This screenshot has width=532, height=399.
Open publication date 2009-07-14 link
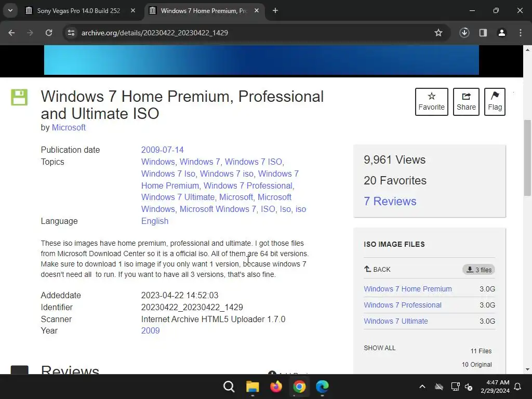tap(163, 150)
